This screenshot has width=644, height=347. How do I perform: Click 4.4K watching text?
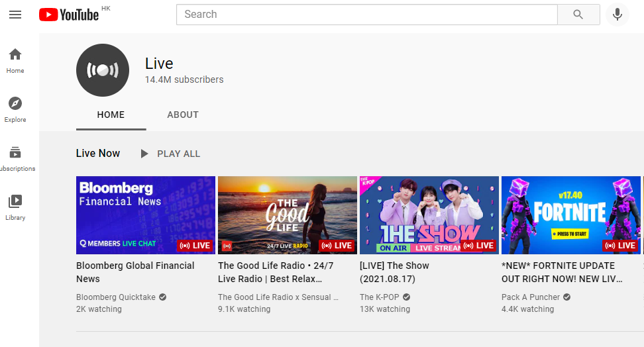pyautogui.click(x=528, y=309)
